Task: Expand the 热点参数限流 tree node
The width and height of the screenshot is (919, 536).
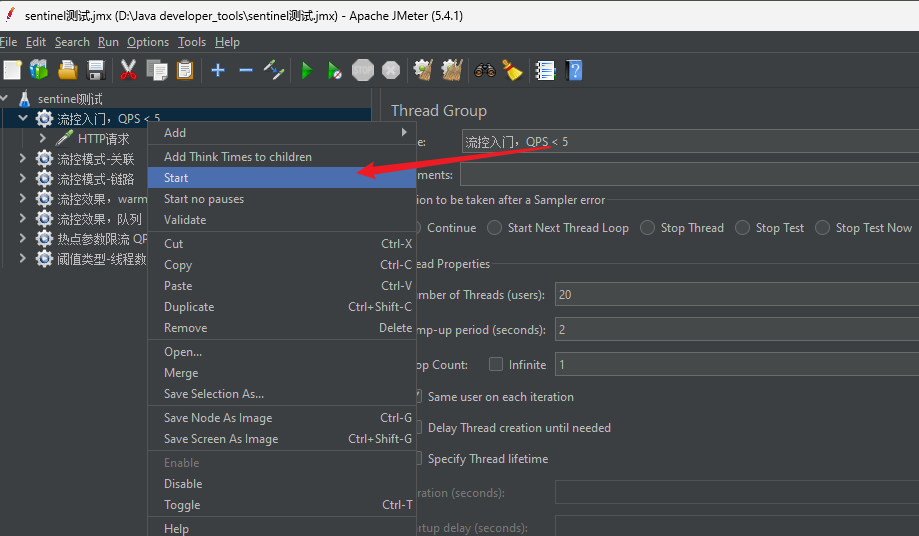Action: coord(22,238)
